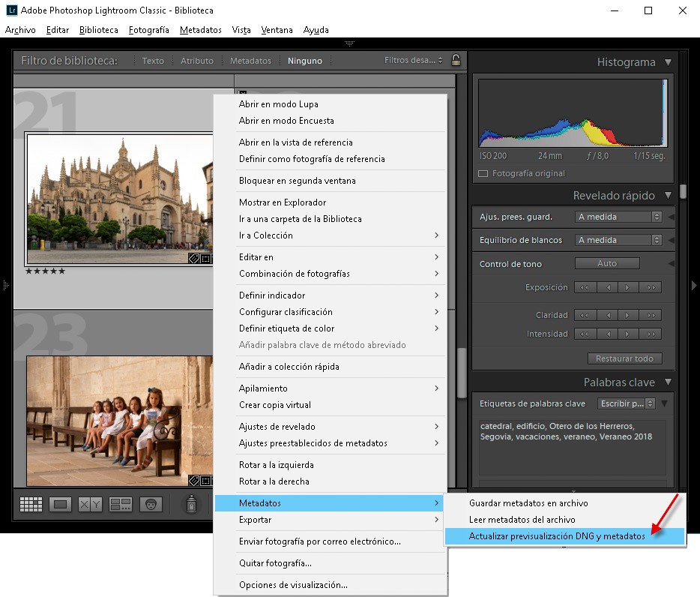The image size is (700, 597).
Task: Decrease Exposición by one big step
Action: point(585,287)
